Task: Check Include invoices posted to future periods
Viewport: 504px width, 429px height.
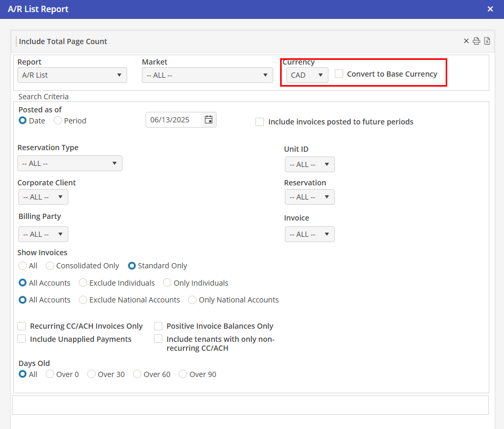Action: pyautogui.click(x=260, y=122)
